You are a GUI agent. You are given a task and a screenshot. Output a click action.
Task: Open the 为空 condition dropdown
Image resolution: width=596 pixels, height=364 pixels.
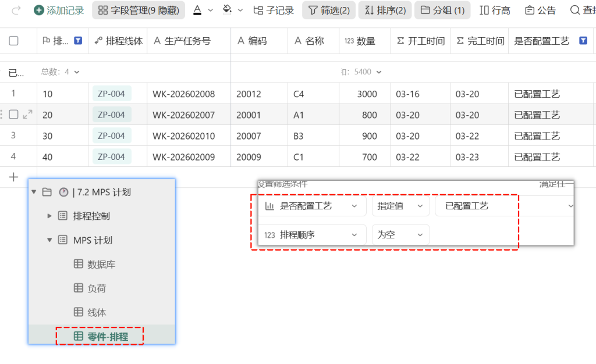pos(400,234)
